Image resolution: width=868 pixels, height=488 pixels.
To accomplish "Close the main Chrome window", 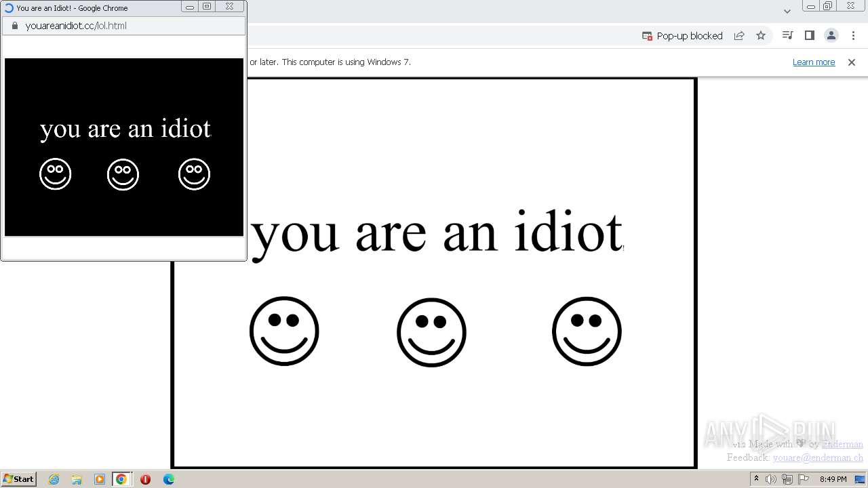I will 851,6.
